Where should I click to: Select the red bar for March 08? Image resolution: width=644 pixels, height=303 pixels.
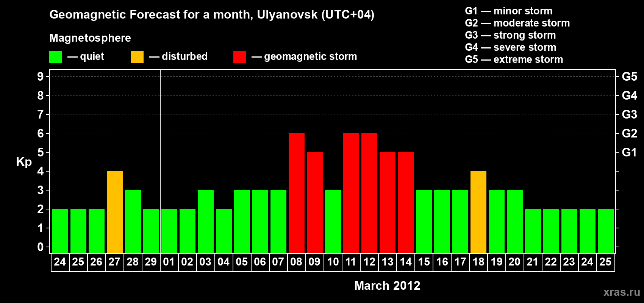(297, 193)
